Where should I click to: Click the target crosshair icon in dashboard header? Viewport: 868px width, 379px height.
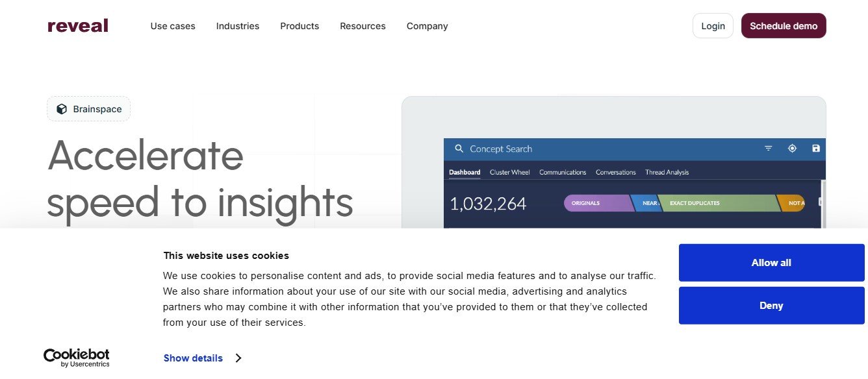tap(792, 149)
